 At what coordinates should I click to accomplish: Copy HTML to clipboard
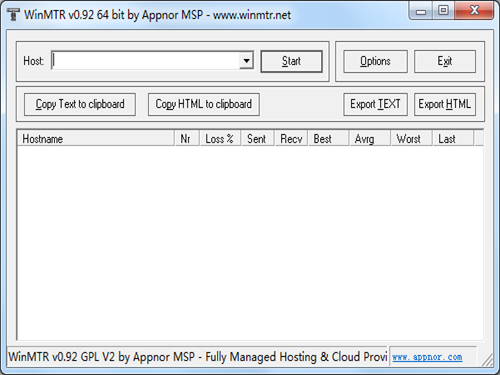pos(204,104)
